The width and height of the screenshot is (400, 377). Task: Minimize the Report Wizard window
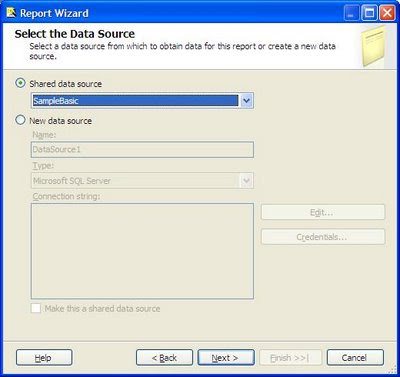351,13
